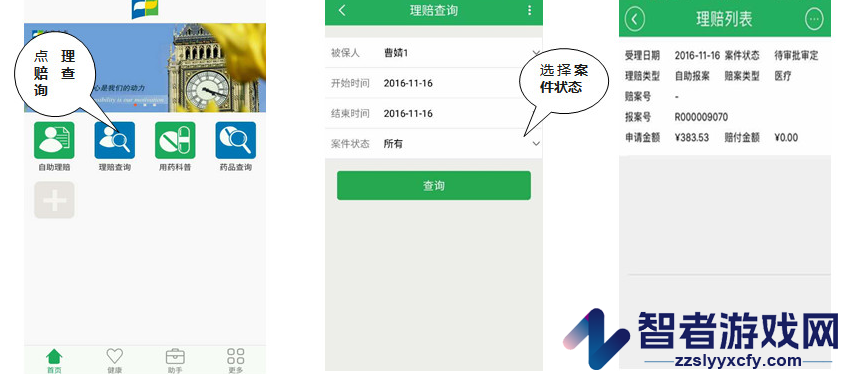Select 赔案类型 value 医疗
This screenshot has height=374, width=841.
(783, 76)
